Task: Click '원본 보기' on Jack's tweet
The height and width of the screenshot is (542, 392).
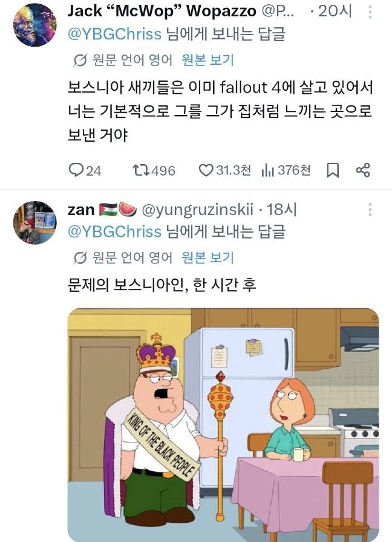Action: click(208, 60)
